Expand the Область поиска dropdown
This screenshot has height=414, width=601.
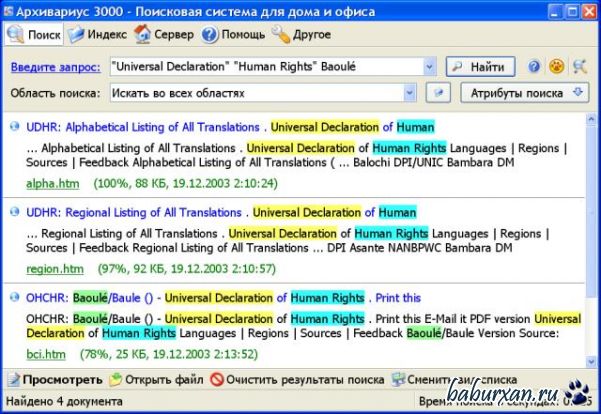pos(410,93)
